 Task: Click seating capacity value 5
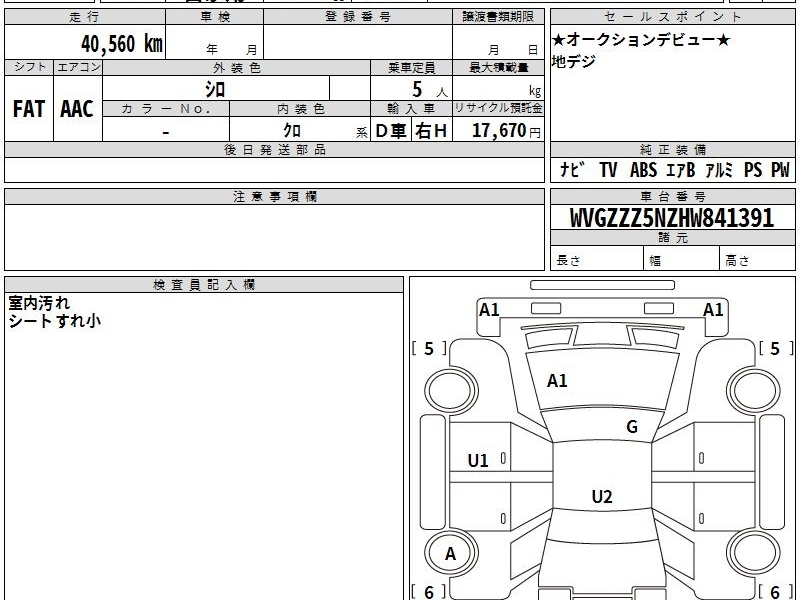[x=417, y=89]
